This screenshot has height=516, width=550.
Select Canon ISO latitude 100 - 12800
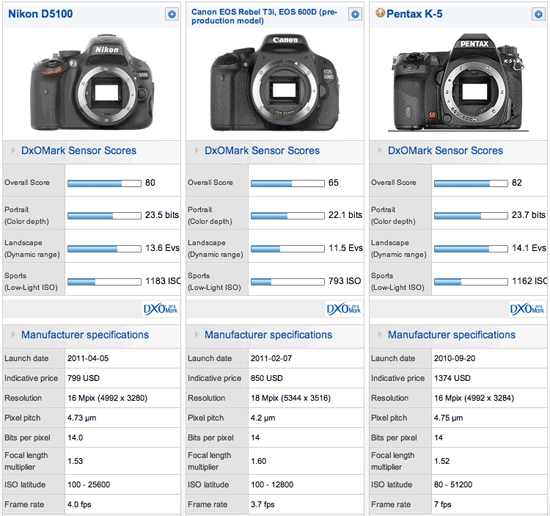coord(272,484)
